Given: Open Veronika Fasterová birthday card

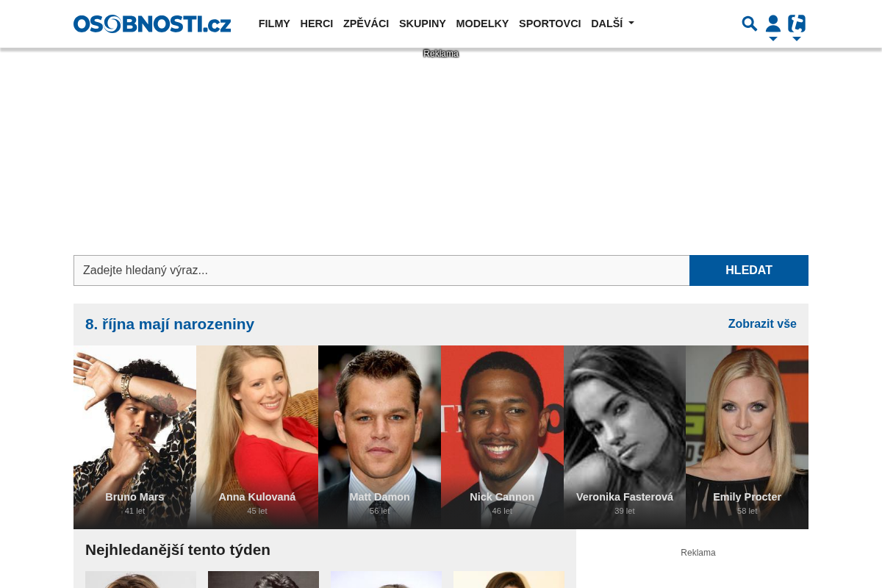Looking at the screenshot, I should tap(625, 437).
